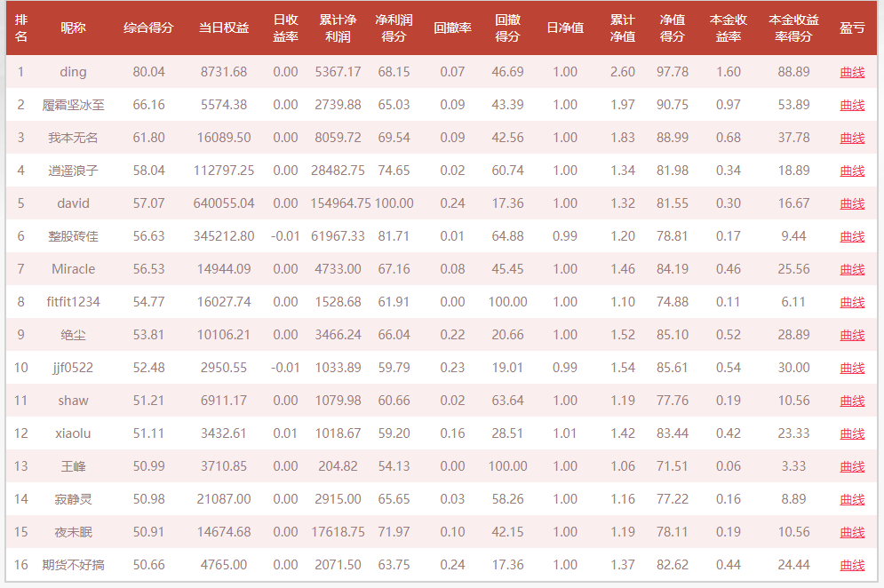
Task: Open fitfit1234's 曲线 link
Action: (x=852, y=302)
